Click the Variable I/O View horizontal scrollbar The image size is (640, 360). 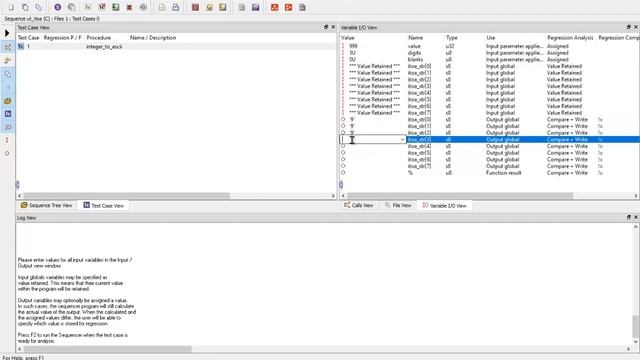(x=460, y=196)
